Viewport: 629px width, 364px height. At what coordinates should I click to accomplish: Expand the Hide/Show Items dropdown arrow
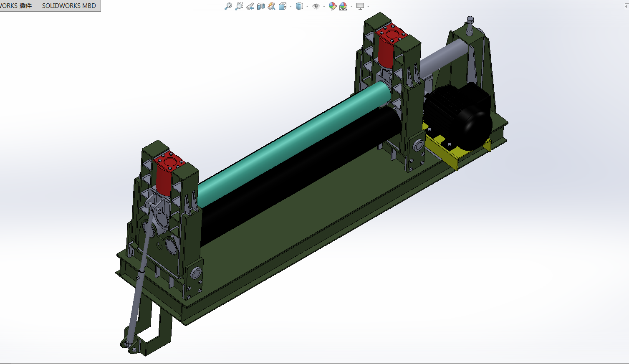[324, 6]
